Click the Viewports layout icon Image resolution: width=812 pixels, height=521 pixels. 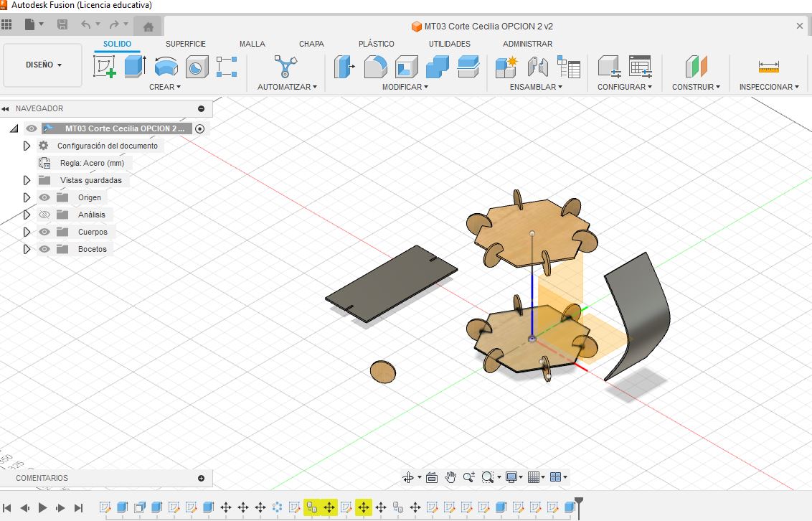[555, 477]
